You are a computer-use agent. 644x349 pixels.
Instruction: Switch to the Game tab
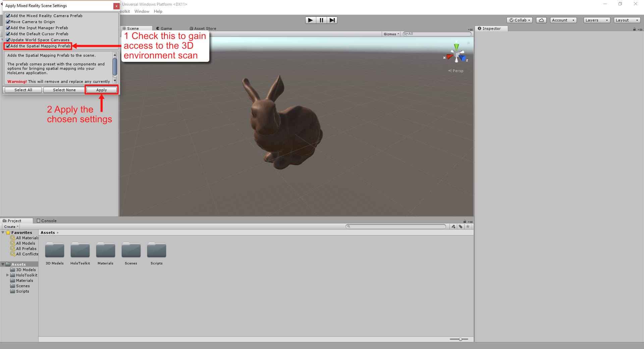164,29
